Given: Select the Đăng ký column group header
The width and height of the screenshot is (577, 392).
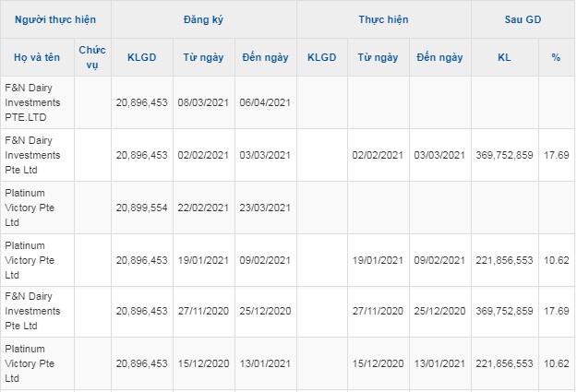Looking at the screenshot, I should 203,19.
